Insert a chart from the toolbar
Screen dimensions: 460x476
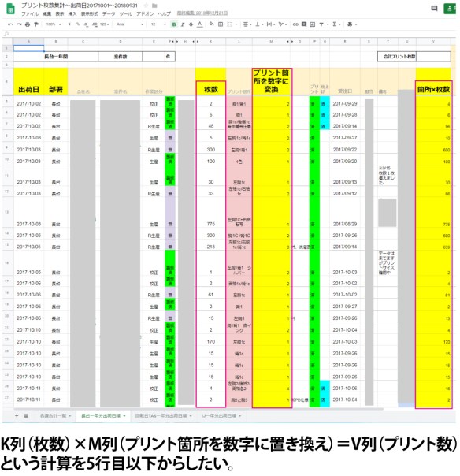312,24
